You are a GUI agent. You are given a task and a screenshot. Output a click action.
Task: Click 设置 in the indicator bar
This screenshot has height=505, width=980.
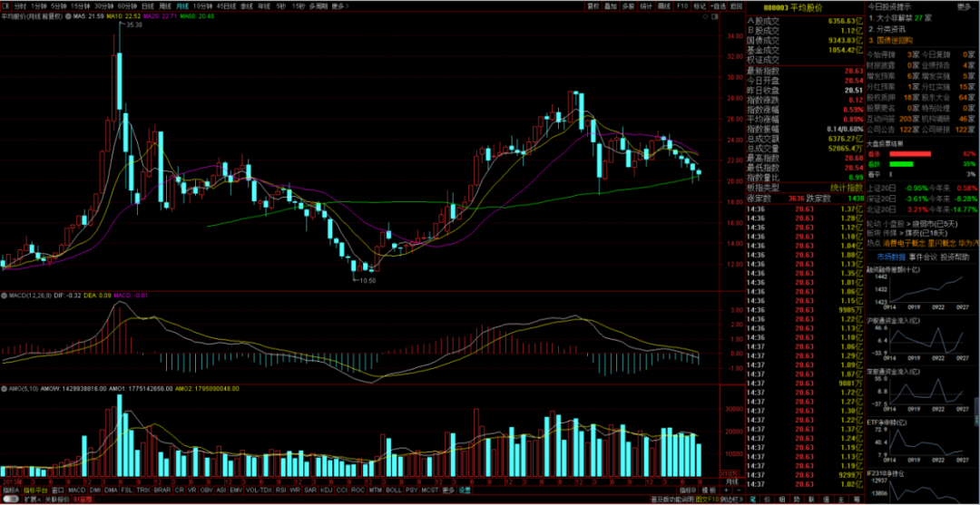(x=465, y=490)
